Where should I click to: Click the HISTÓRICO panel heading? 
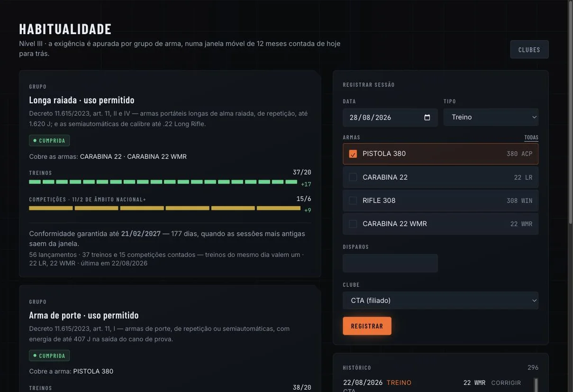[x=357, y=367]
